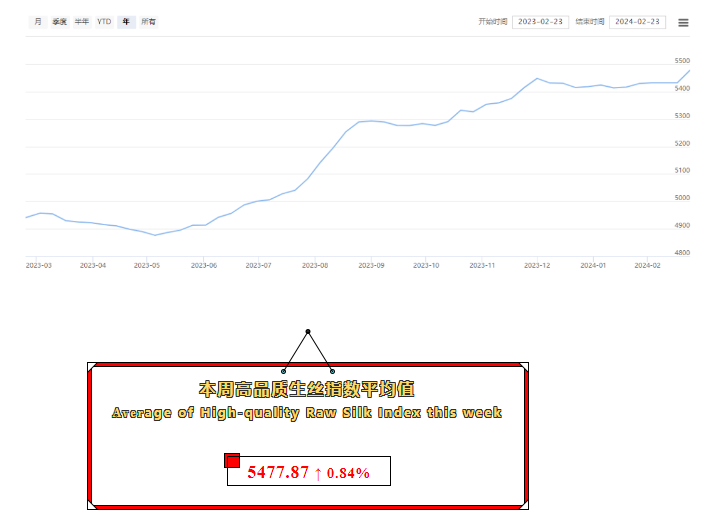This screenshot has height=519, width=707.
Task: Show 所有 (all) data range
Action: tap(148, 21)
